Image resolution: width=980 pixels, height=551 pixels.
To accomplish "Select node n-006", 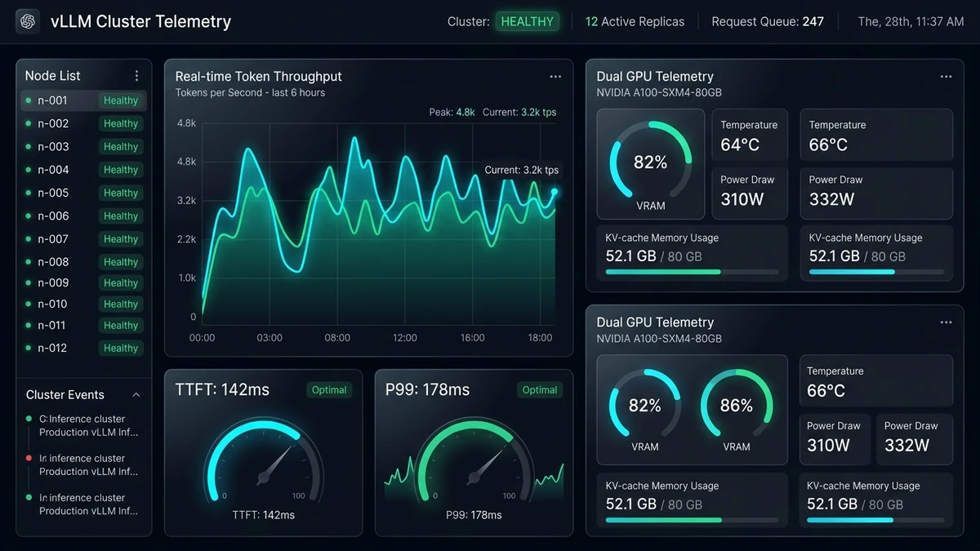I will 84,216.
